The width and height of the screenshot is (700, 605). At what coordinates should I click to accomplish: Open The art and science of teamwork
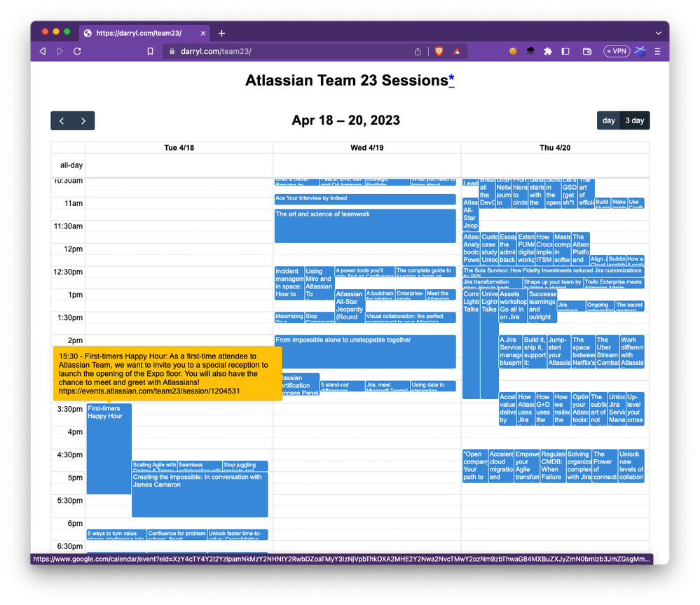(365, 226)
